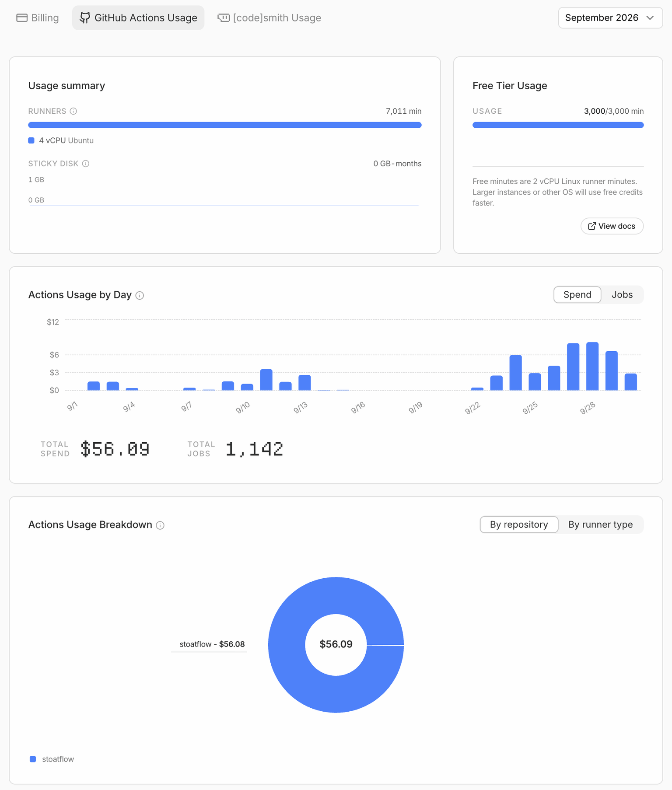Select By repository breakdown
The width and height of the screenshot is (672, 790).
tap(519, 524)
